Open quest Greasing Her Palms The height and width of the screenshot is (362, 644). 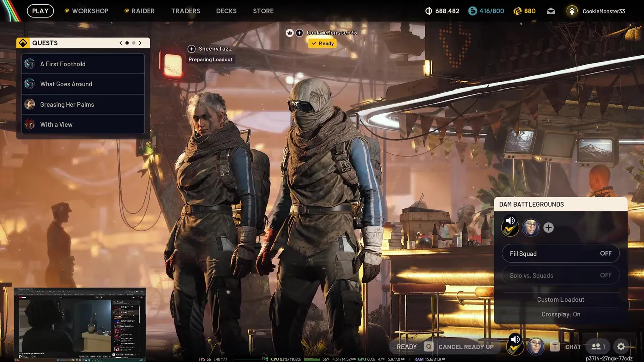click(x=83, y=104)
